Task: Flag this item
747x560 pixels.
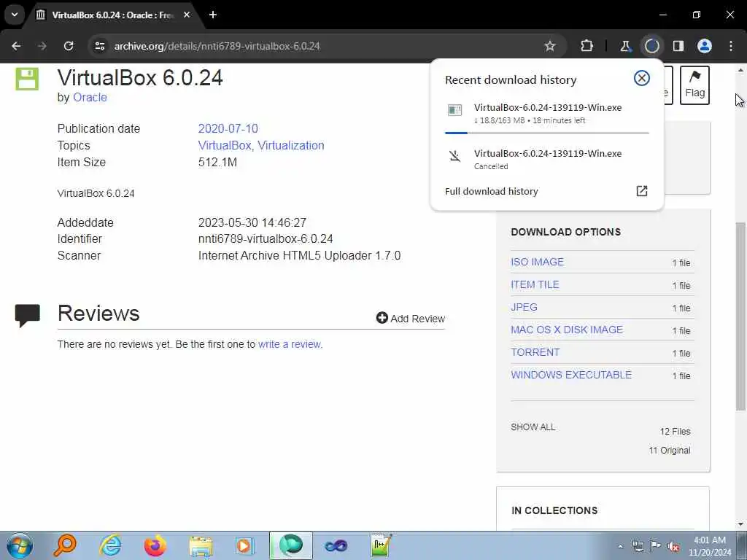Action: (694, 85)
